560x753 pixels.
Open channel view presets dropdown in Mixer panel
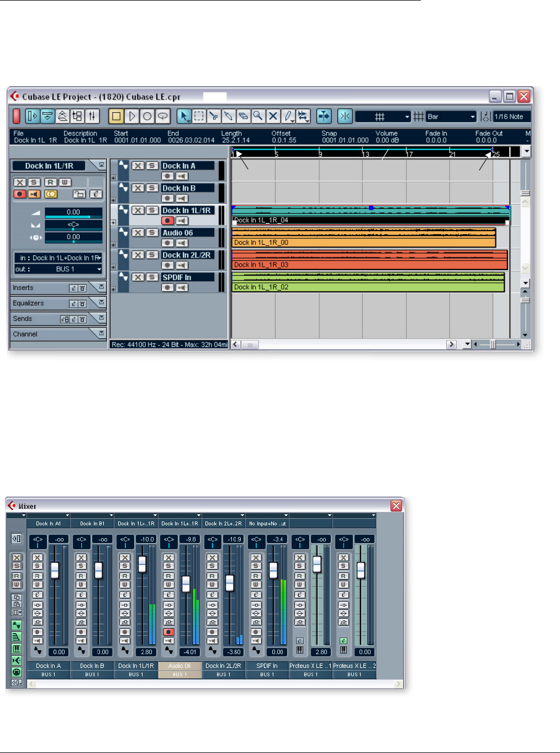(x=17, y=612)
